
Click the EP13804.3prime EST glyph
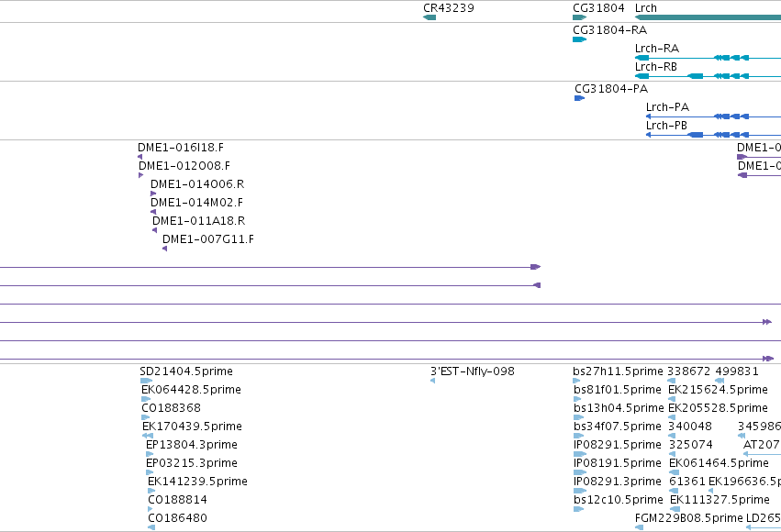(x=150, y=454)
